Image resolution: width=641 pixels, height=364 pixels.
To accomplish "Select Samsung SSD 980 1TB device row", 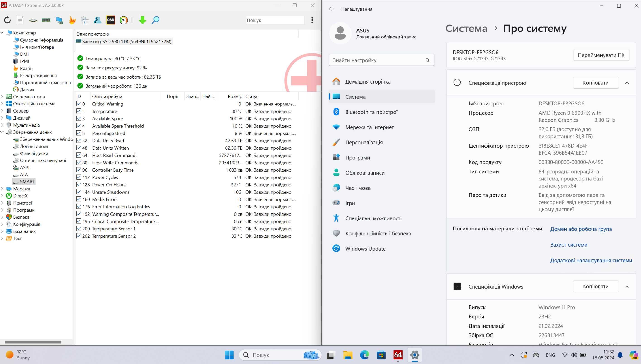I will coord(124,41).
